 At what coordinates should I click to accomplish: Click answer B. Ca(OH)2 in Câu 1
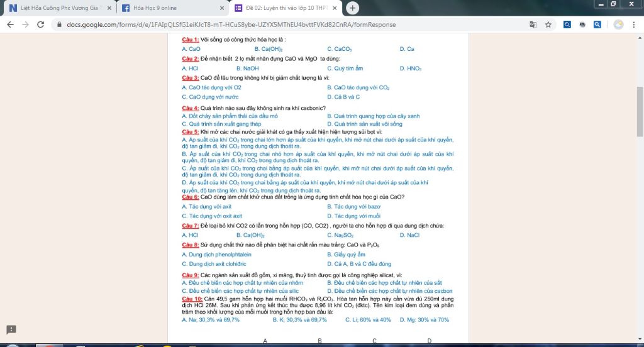pos(269,49)
